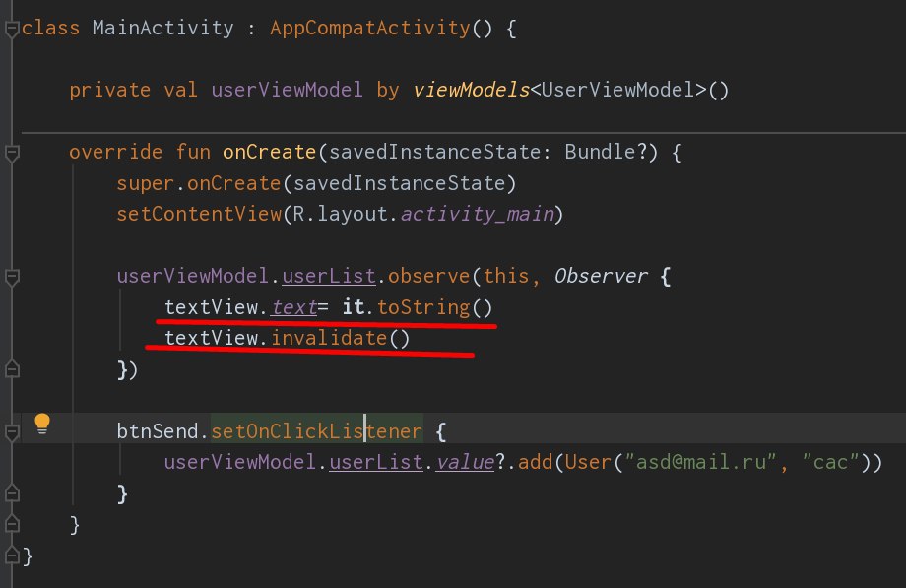Click userViewModel in the private val declaration
This screenshot has width=906, height=588.
pyautogui.click(x=287, y=90)
